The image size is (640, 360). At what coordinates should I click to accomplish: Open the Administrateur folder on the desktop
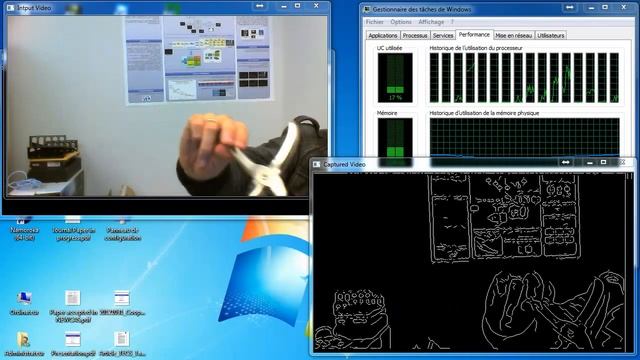click(x=24, y=344)
